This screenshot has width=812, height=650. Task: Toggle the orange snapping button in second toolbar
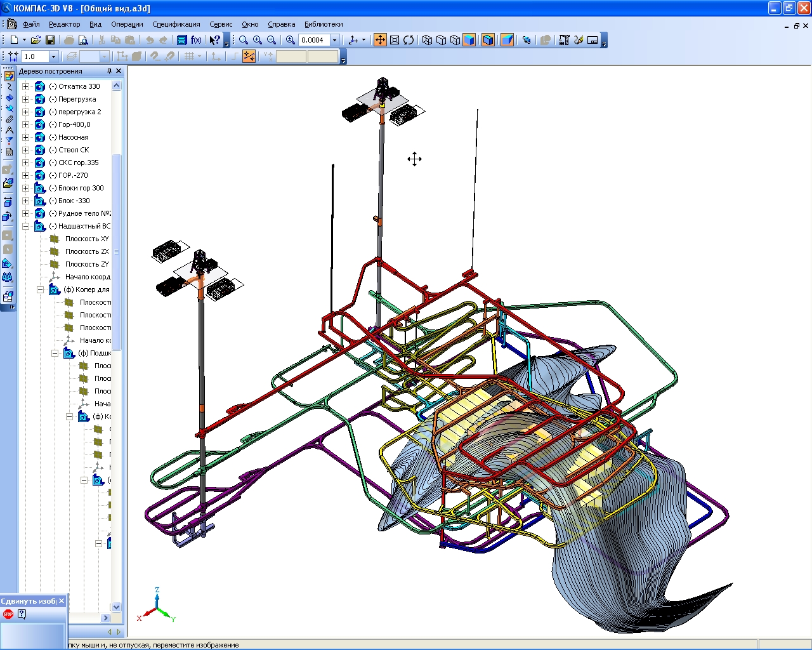tap(249, 56)
